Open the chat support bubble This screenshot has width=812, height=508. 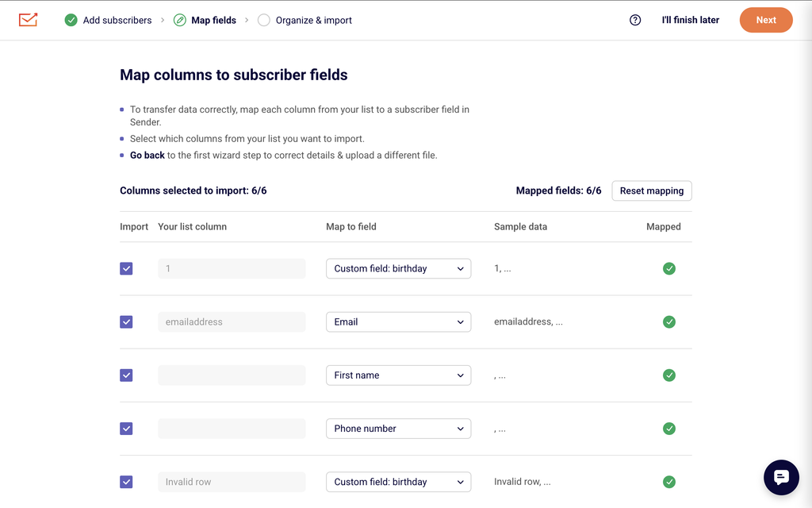781,477
